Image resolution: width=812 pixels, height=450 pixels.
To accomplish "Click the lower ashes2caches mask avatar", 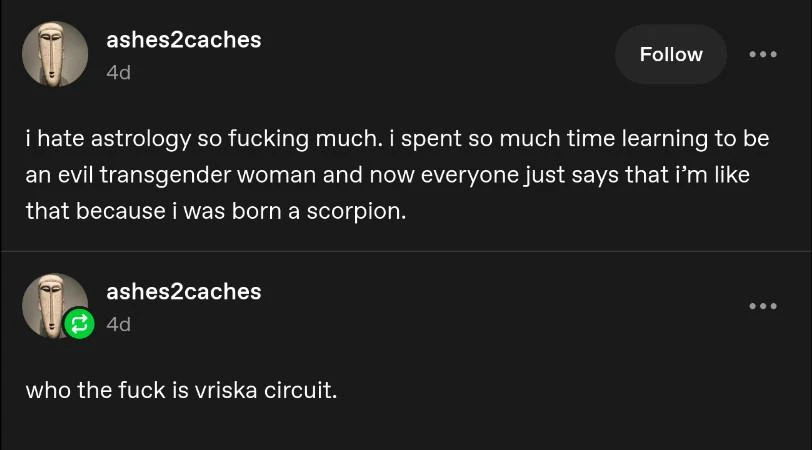I will point(52,302).
